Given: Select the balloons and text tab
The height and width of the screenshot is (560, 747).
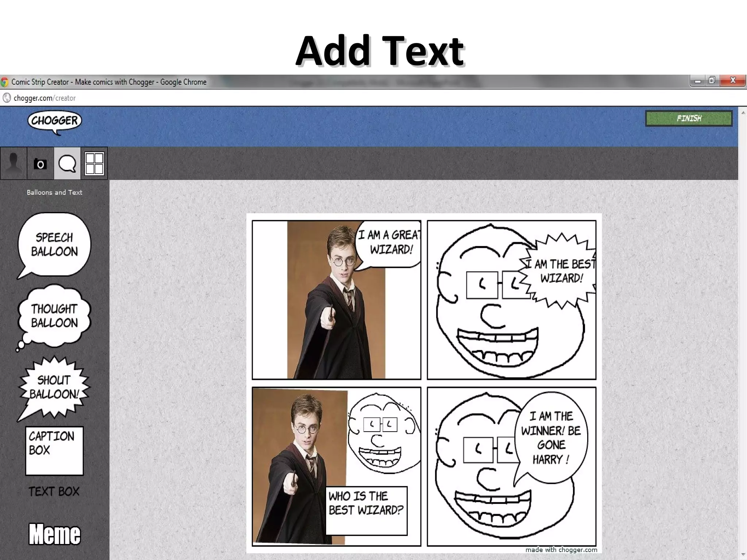Looking at the screenshot, I should point(67,163).
